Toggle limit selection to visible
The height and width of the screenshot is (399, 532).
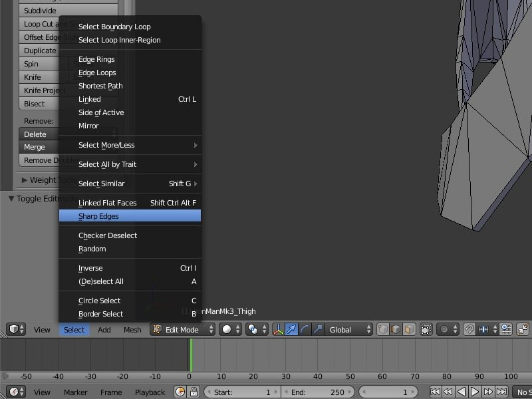(x=426, y=329)
